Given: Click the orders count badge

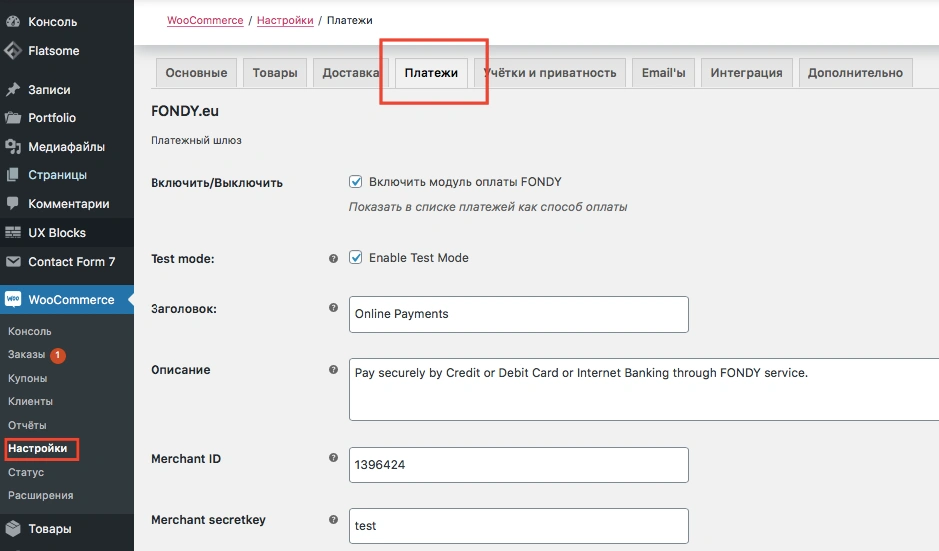Looking at the screenshot, I should click(58, 355).
